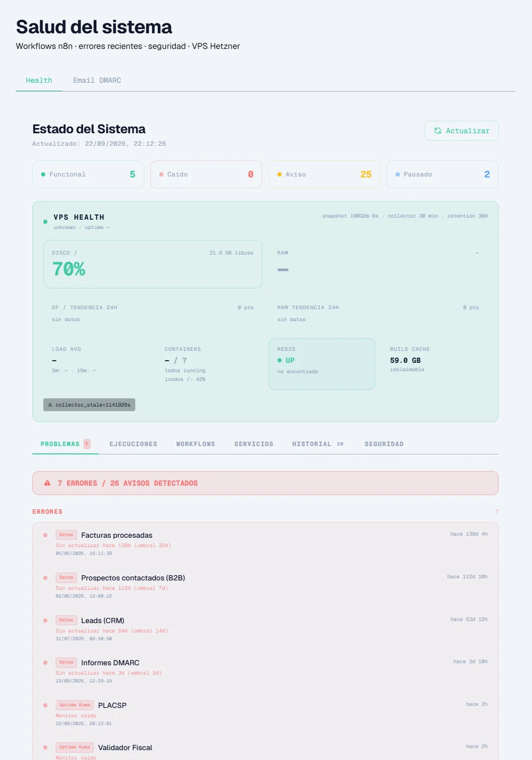Filter by the Funcional status card
The image size is (532, 760).
point(88,174)
